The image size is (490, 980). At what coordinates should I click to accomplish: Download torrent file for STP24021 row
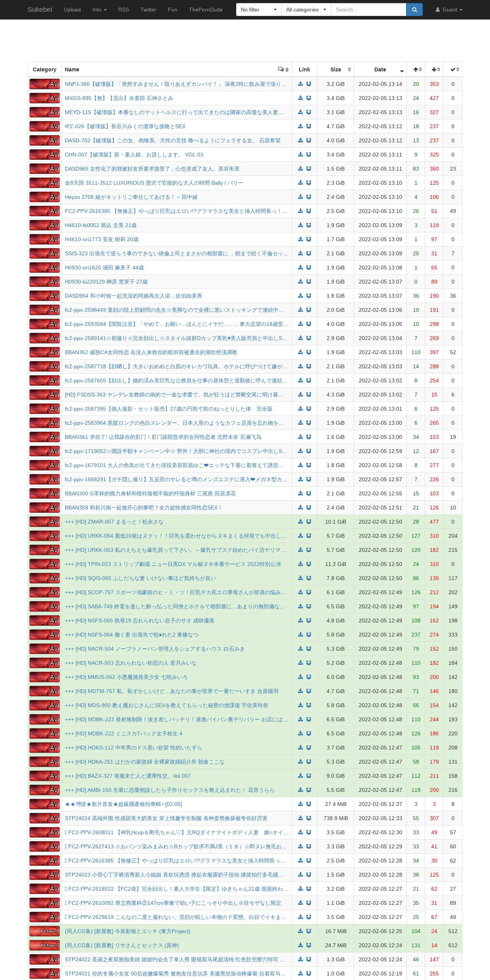[x=301, y=974]
